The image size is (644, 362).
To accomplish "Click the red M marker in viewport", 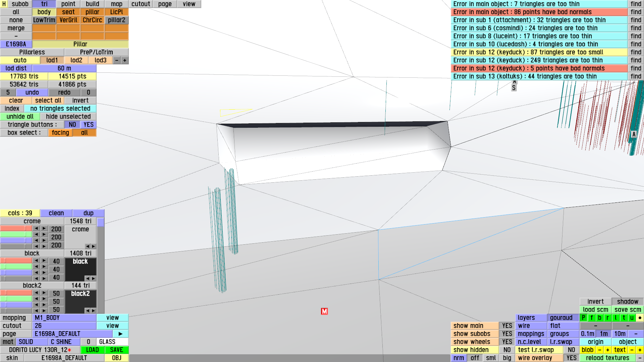I will [x=324, y=311].
